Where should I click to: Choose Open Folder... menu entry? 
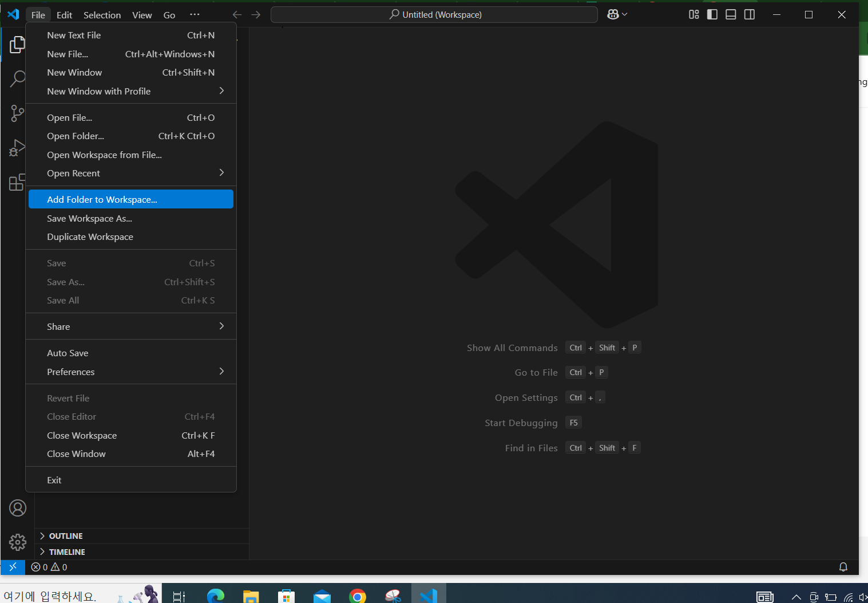pyautogui.click(x=131, y=136)
